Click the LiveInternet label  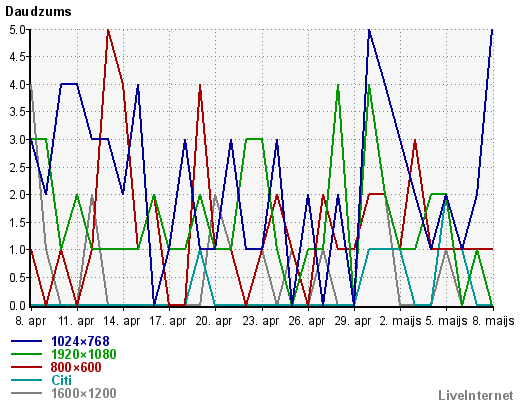(x=476, y=396)
